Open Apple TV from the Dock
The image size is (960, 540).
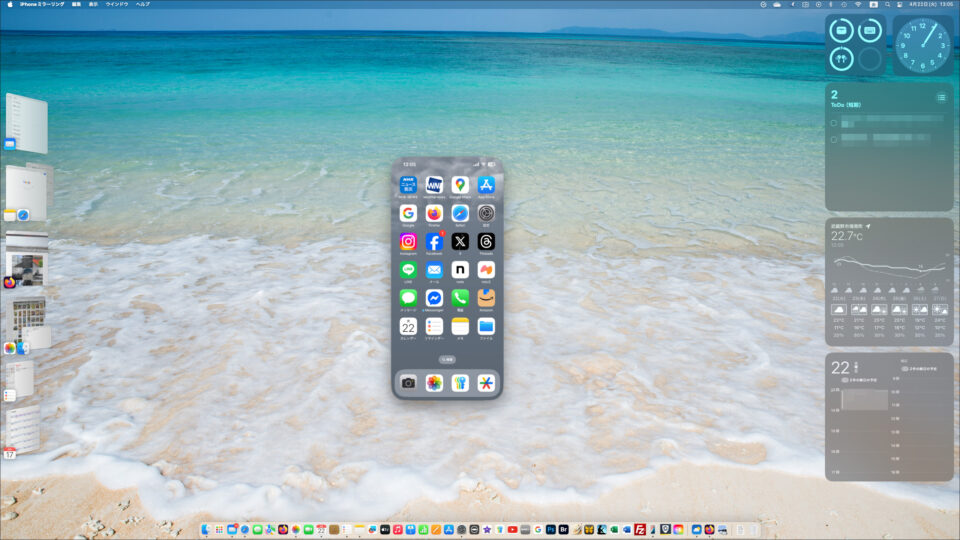click(385, 530)
